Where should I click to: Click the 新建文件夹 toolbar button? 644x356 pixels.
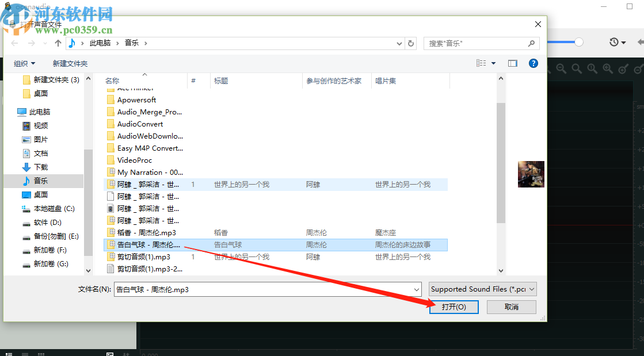(70, 64)
